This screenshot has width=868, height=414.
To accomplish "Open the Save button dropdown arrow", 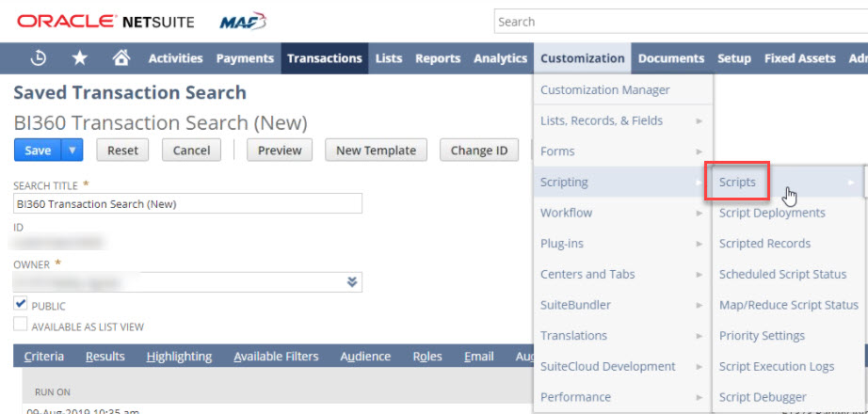I will click(x=72, y=151).
